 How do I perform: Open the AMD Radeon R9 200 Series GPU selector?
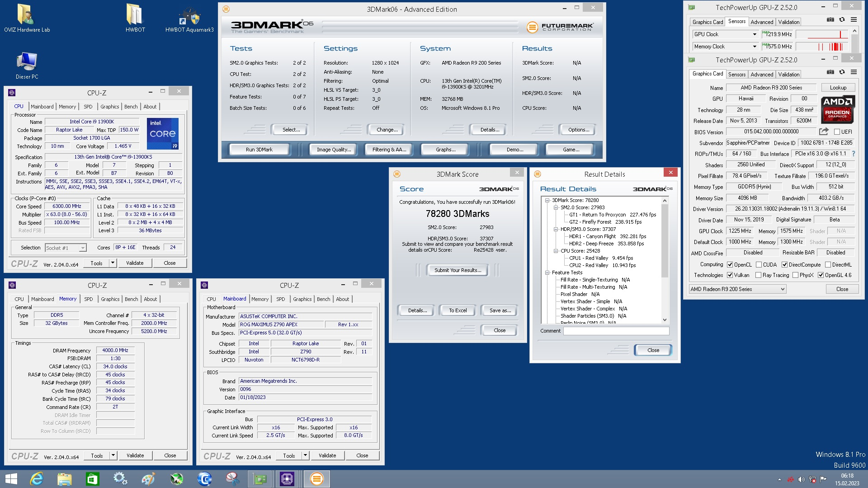pyautogui.click(x=737, y=289)
